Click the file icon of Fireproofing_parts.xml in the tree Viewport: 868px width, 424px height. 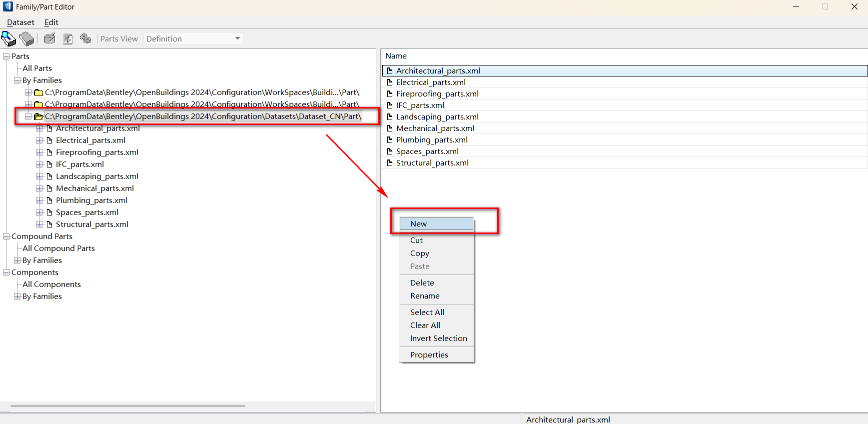[x=49, y=152]
